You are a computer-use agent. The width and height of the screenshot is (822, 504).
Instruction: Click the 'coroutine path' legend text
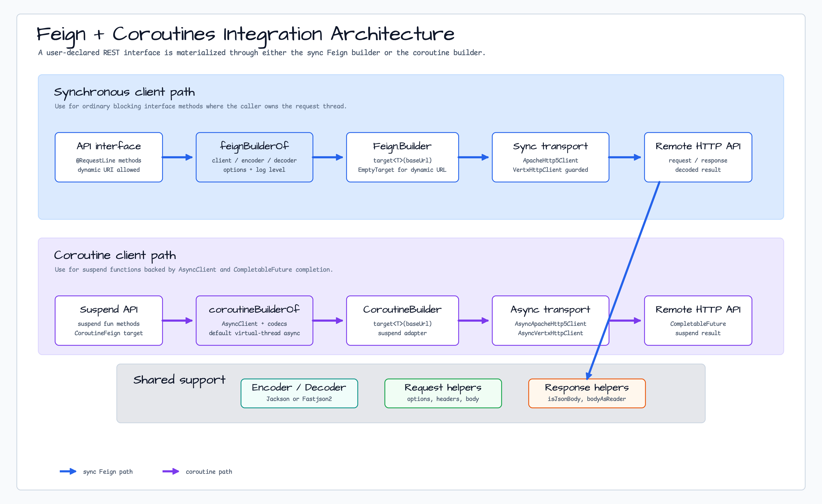tap(209, 472)
